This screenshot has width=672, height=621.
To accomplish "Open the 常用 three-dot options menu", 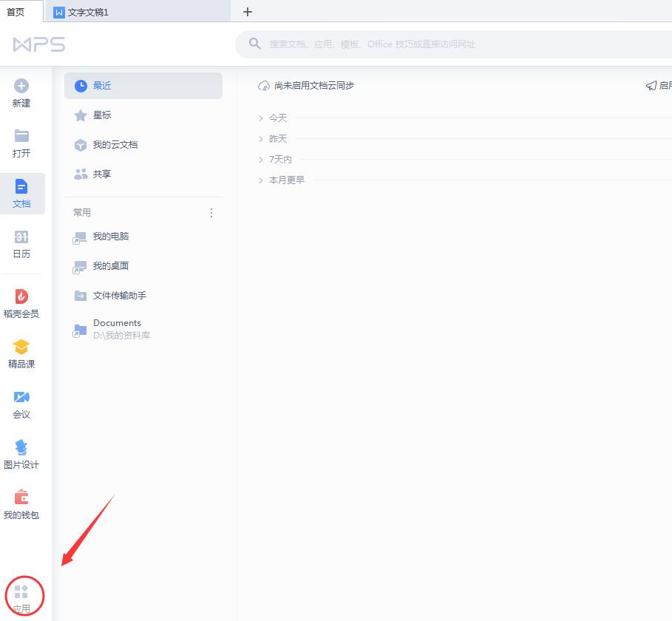I will coord(211,213).
